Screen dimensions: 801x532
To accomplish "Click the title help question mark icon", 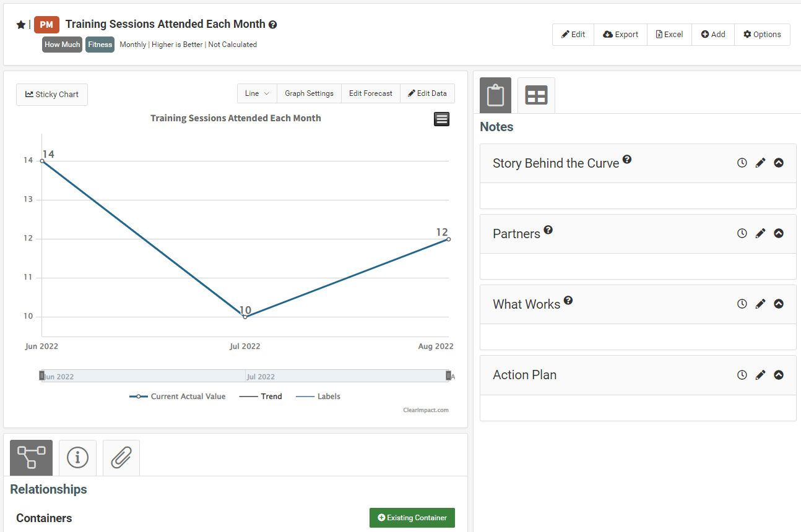I will coord(273,25).
